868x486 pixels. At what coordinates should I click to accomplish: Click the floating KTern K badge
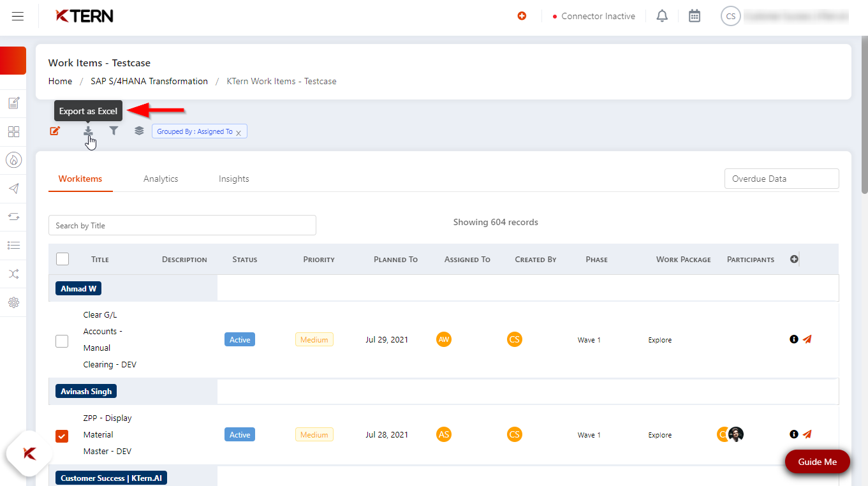pos(29,453)
